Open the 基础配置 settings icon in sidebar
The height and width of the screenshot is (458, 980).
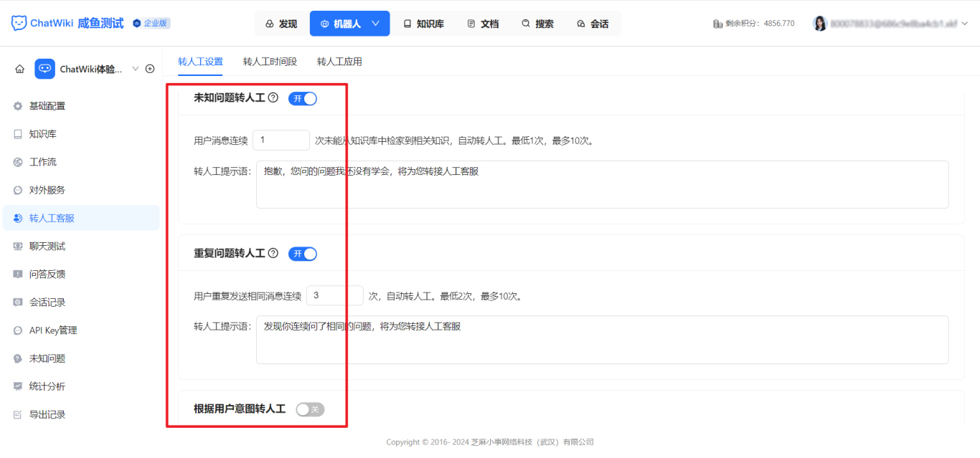click(17, 105)
